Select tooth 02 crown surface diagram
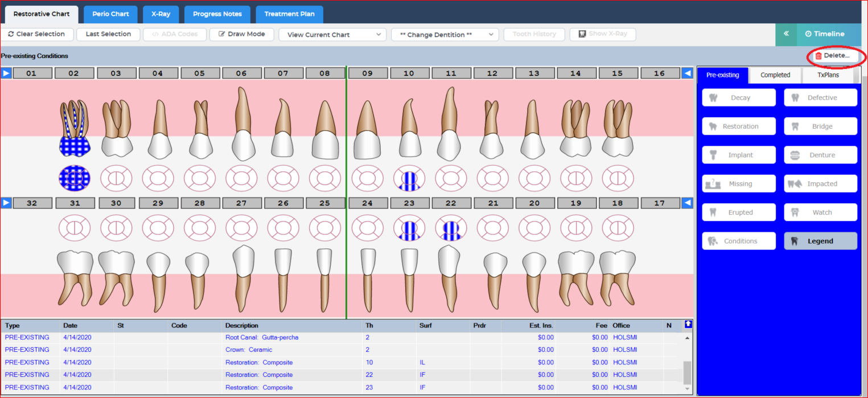This screenshot has width=868, height=398. pos(75,178)
